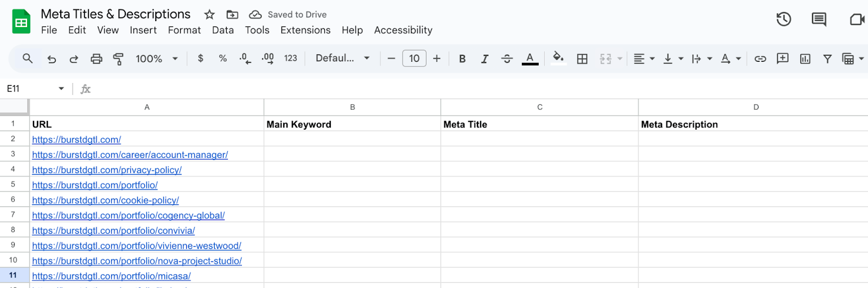Screen dimensions: 868x288
Task: Insert a chart
Action: 805,59
